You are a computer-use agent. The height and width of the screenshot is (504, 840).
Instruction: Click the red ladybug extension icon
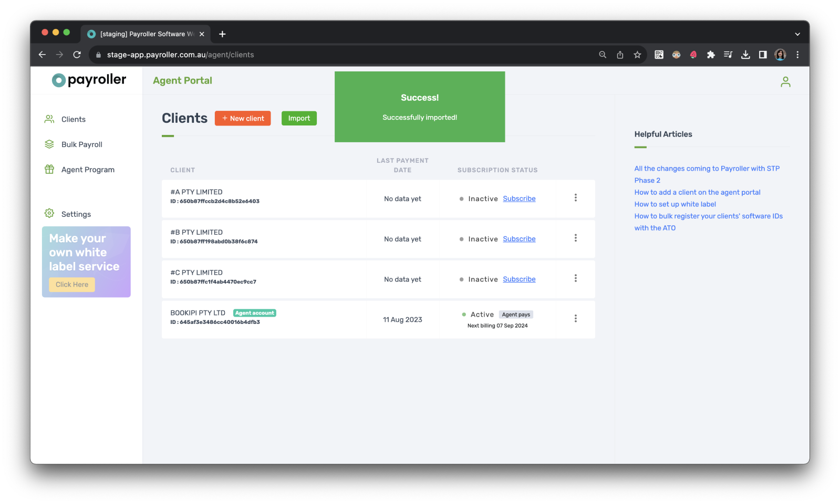[x=693, y=55]
